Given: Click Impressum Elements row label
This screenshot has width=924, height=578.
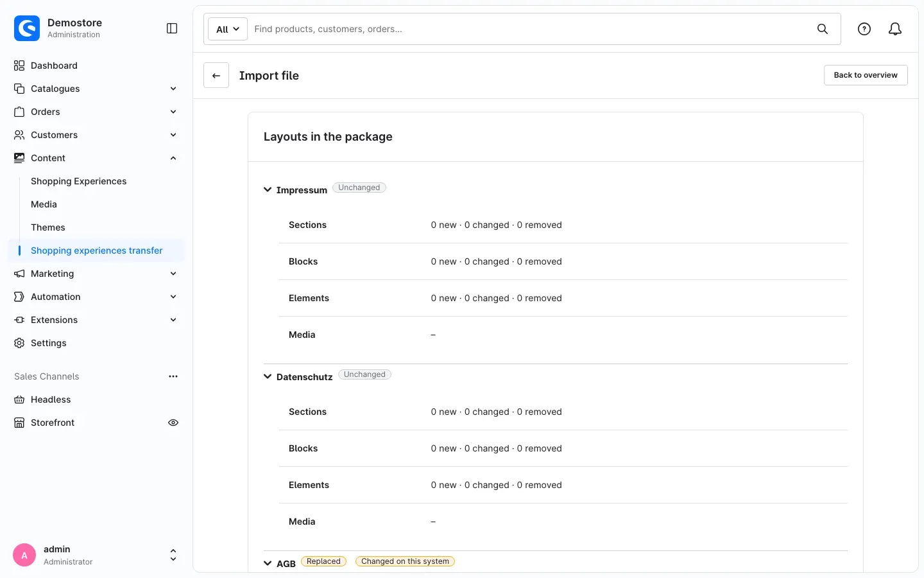Looking at the screenshot, I should [309, 298].
